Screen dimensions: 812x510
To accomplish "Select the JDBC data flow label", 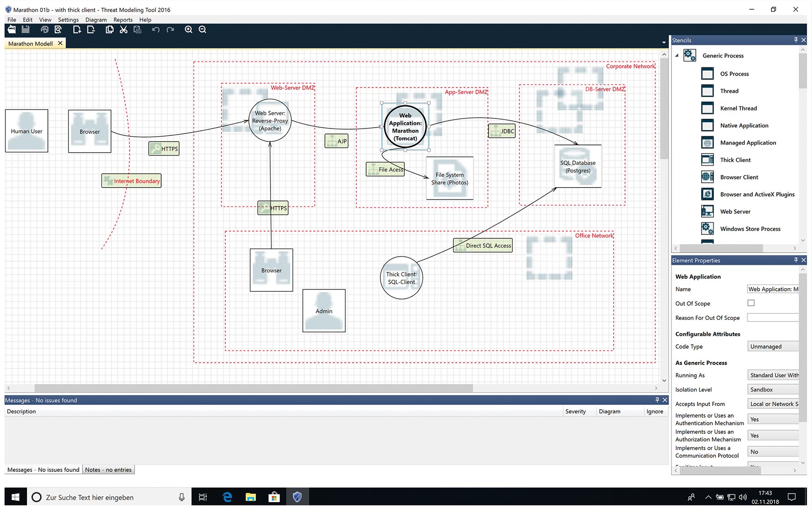I will point(502,131).
